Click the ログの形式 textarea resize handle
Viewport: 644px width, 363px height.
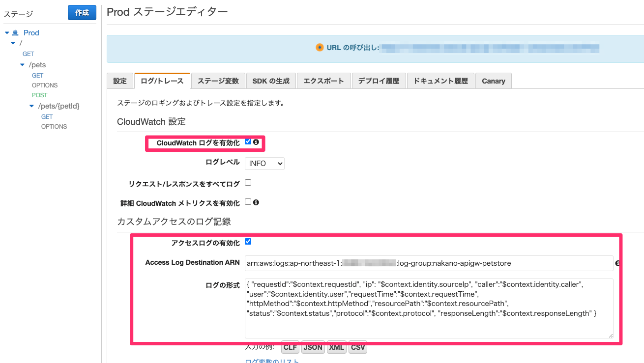pyautogui.click(x=610, y=335)
